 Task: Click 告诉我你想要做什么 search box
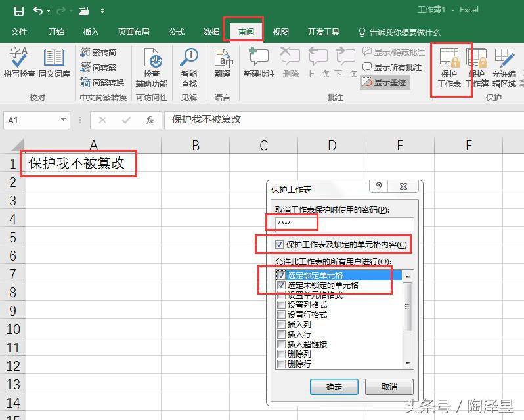coord(400,32)
